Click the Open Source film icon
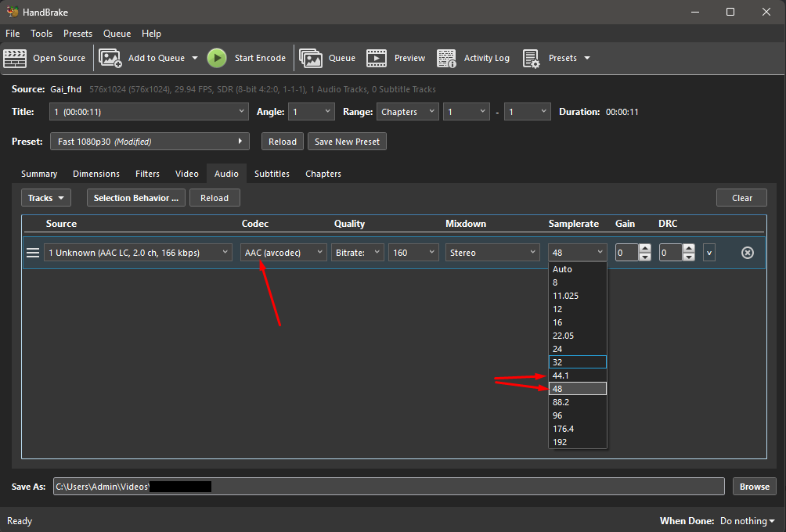 coord(15,58)
